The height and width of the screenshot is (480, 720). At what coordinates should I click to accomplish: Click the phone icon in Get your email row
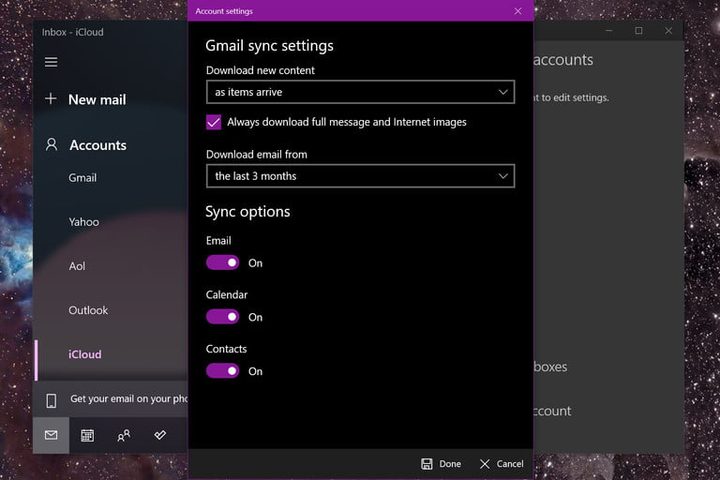tap(51, 401)
